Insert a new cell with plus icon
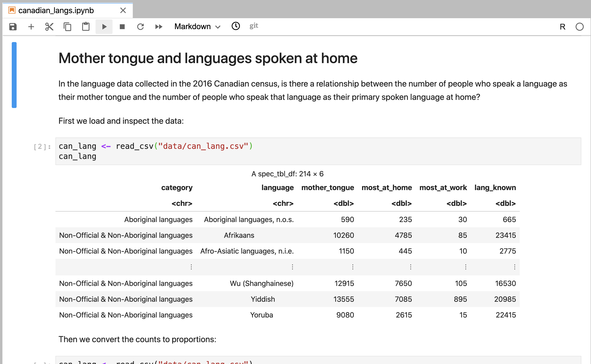This screenshot has height=364, width=591. [31, 26]
